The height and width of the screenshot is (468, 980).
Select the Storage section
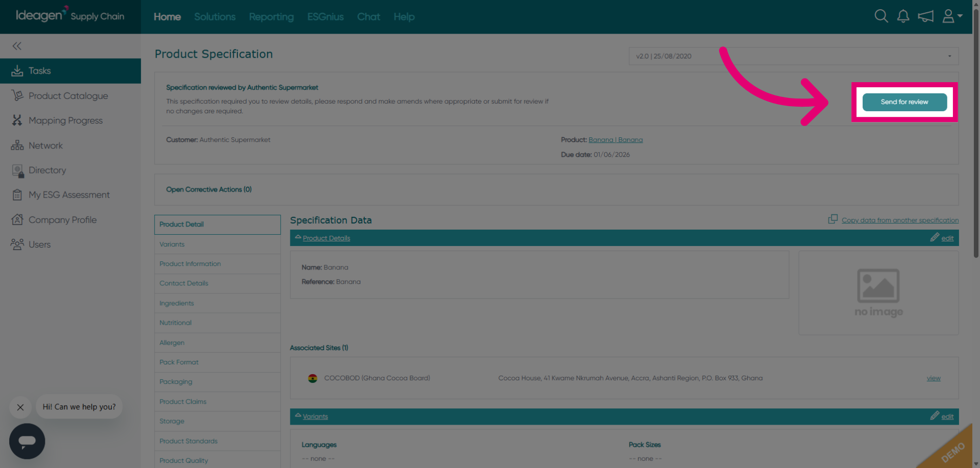pos(217,422)
